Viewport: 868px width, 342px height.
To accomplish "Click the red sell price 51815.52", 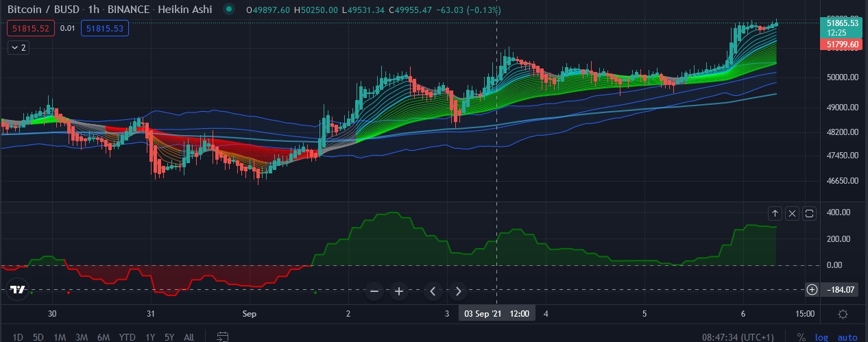I will point(29,28).
